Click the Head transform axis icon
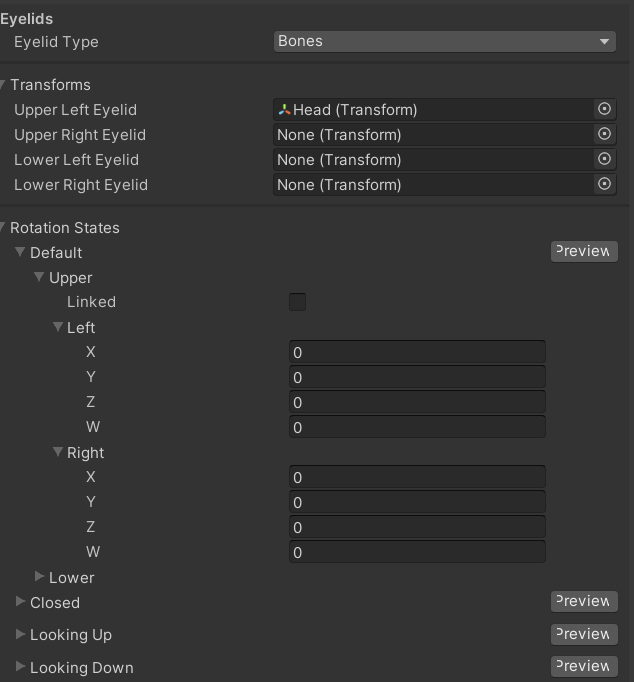 coord(284,110)
